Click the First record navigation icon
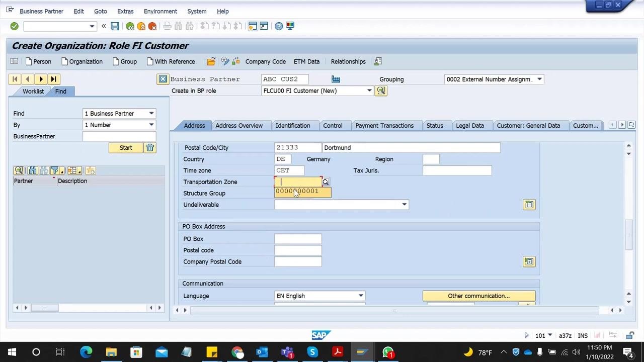This screenshot has height=362, width=644. coord(15,79)
